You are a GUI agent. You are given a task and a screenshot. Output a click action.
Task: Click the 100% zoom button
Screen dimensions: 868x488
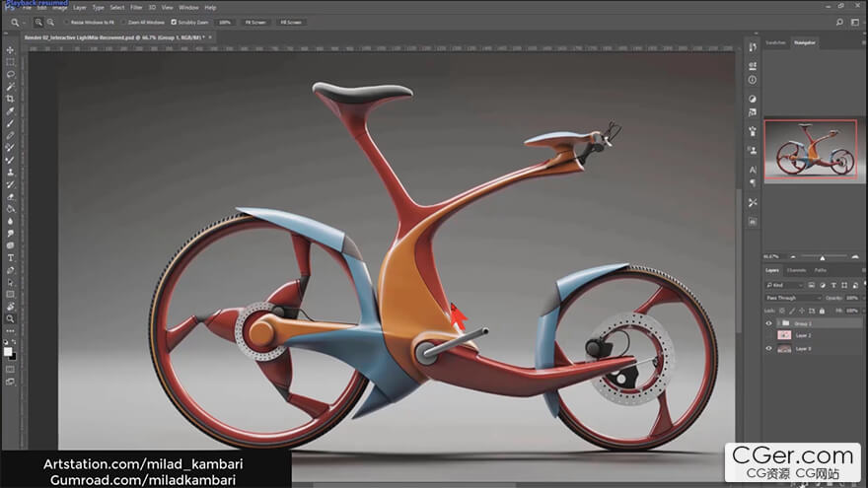point(224,21)
